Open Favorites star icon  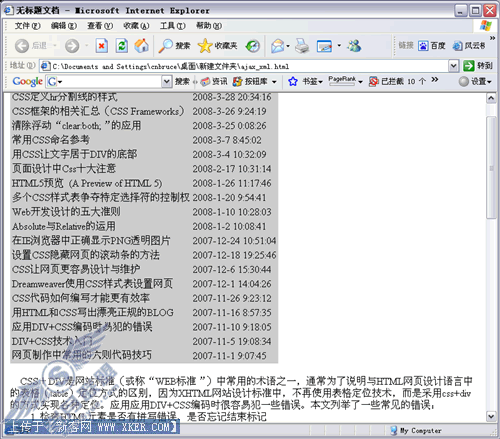click(205, 46)
